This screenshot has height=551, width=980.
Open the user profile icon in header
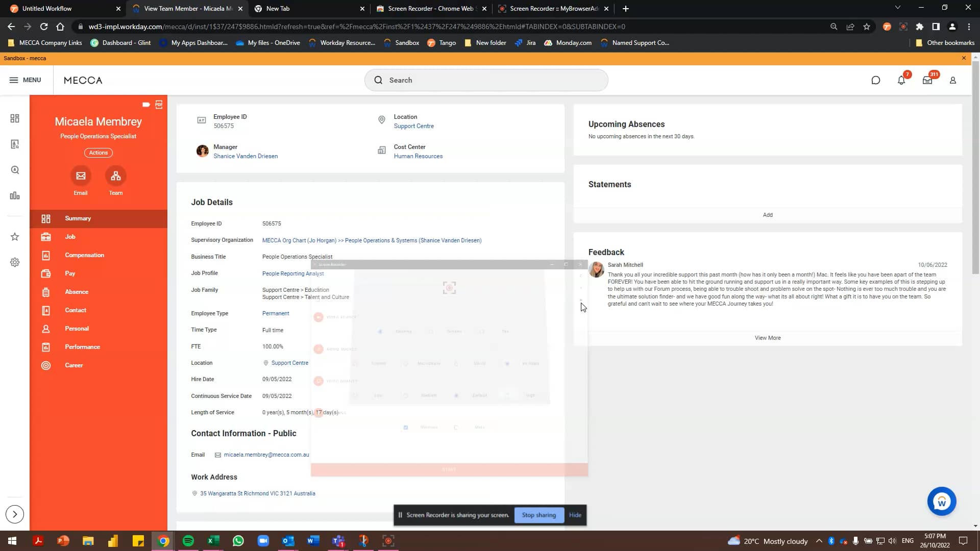[953, 80]
